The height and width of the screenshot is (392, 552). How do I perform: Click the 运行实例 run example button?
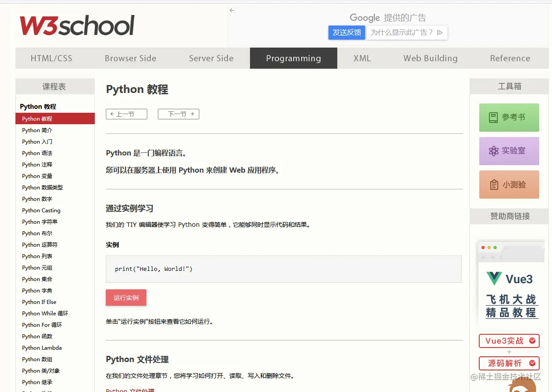tap(126, 298)
